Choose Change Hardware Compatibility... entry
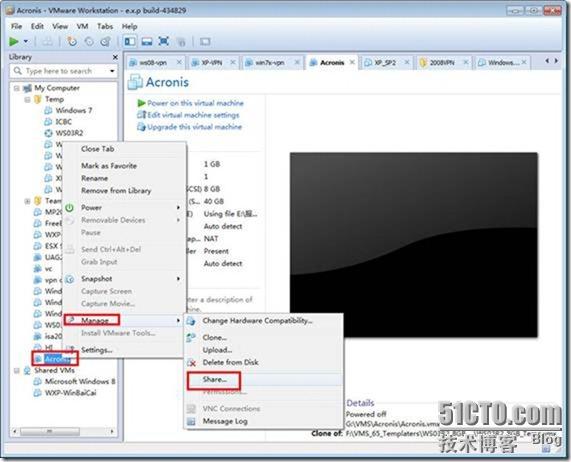Viewport: 571px width, 462px height. click(264, 321)
